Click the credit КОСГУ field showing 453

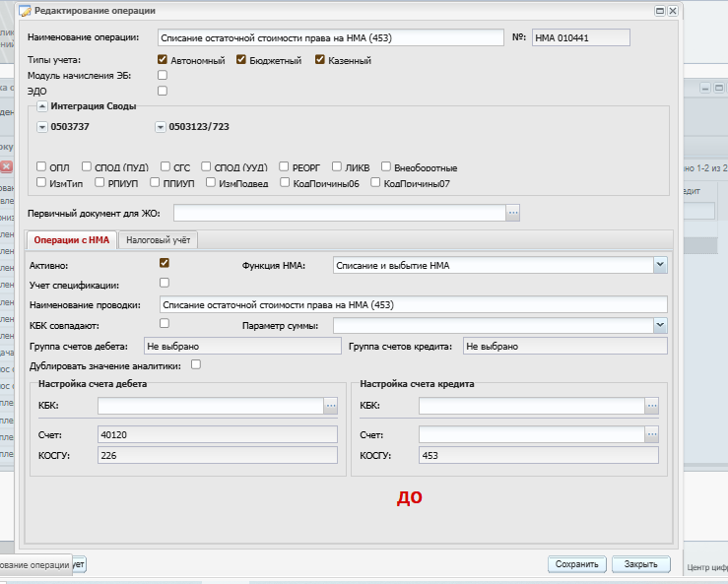539,455
